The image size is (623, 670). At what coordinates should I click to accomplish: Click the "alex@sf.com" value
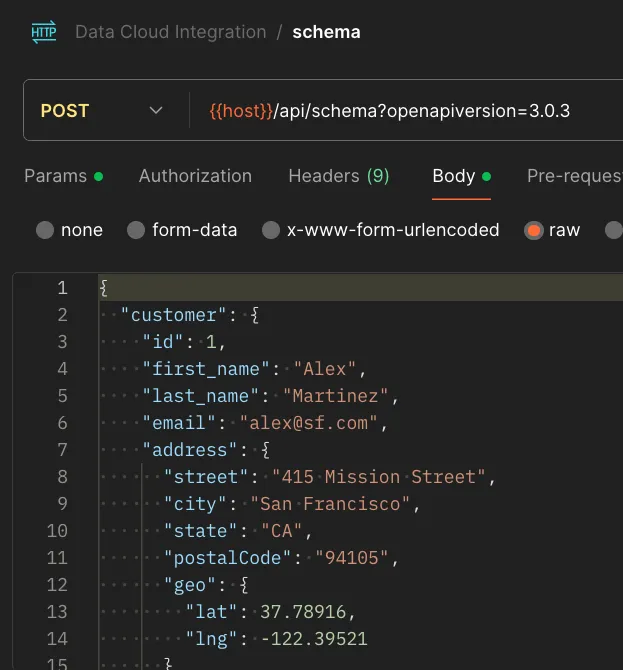309,423
